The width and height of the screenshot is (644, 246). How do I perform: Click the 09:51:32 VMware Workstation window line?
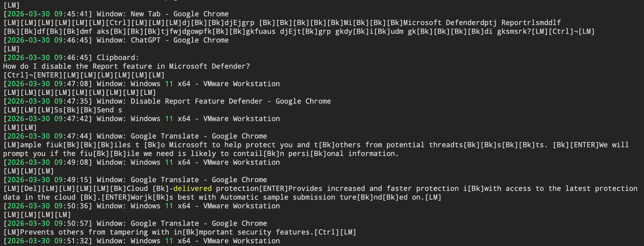141,241
